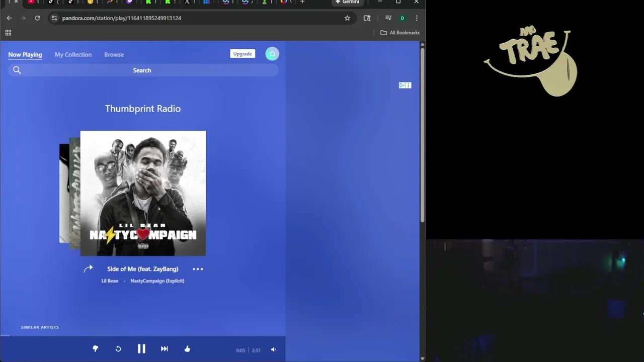Click the scrollbar down arrow
This screenshot has height=362, width=644.
pyautogui.click(x=423, y=358)
